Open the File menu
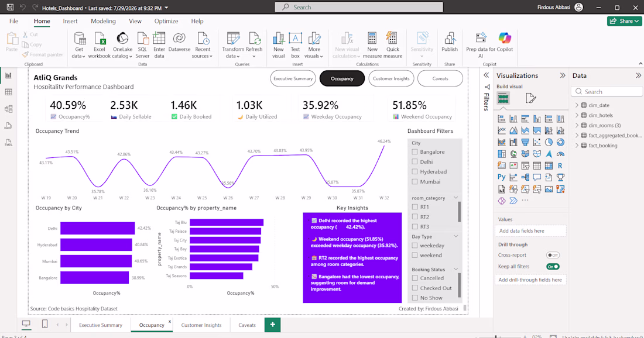The width and height of the screenshot is (644, 338). 14,21
